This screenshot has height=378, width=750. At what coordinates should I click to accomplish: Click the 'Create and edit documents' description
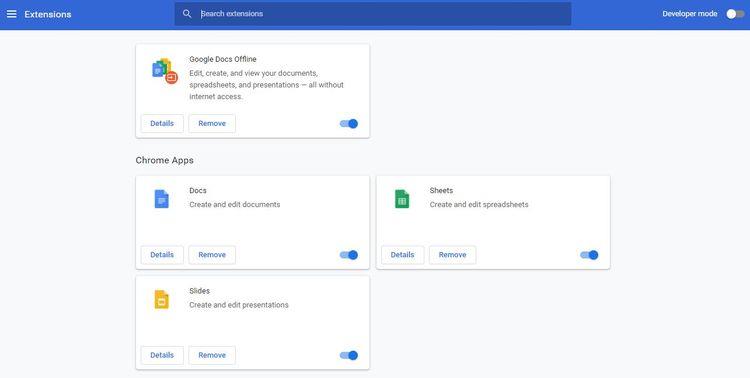coord(235,204)
